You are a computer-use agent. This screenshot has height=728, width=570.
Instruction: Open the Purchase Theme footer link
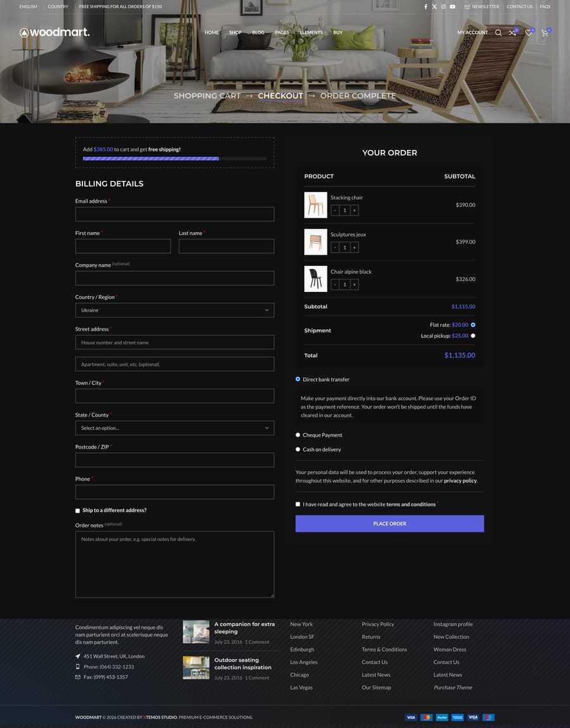pyautogui.click(x=453, y=687)
